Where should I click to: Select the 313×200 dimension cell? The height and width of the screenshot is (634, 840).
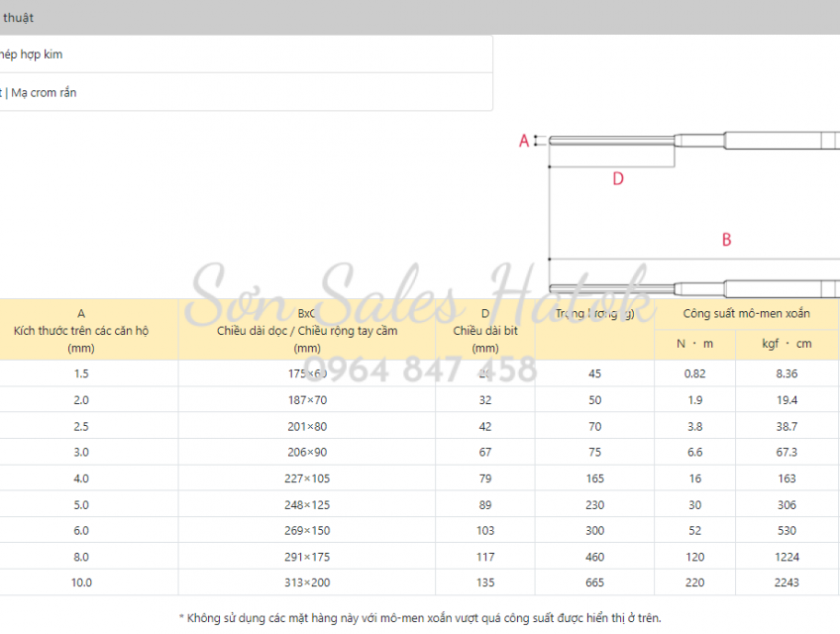point(307,582)
